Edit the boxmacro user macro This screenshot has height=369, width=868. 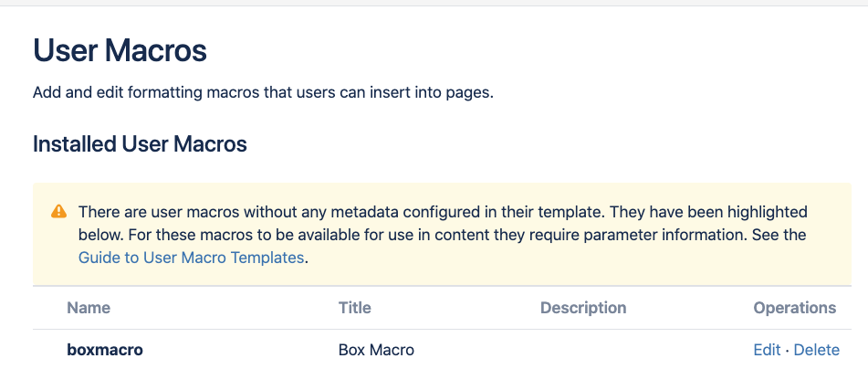[x=767, y=350]
